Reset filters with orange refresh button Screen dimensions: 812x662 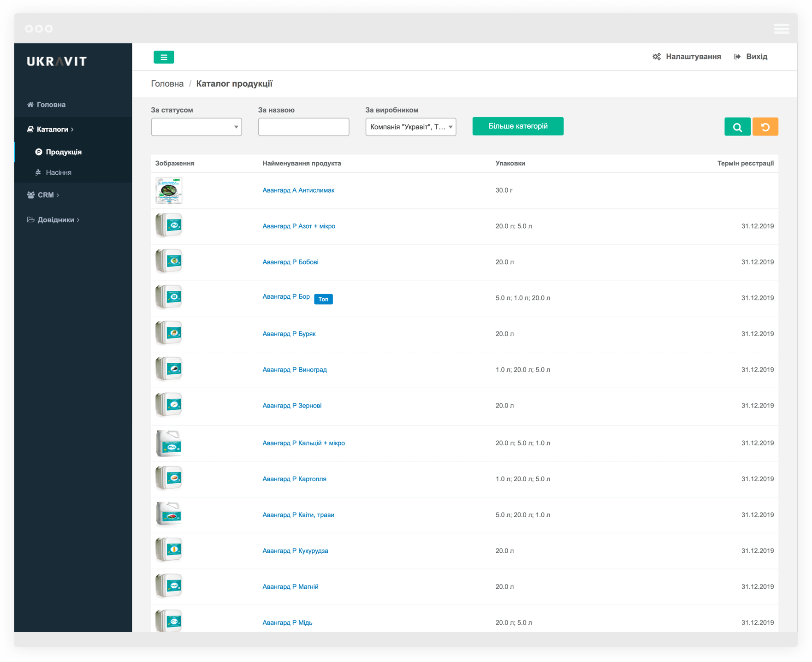765,127
